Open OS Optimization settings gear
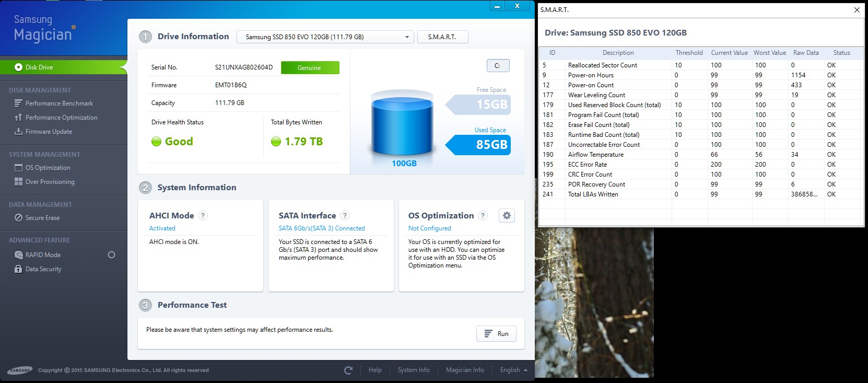This screenshot has height=383, width=868. 507,216
